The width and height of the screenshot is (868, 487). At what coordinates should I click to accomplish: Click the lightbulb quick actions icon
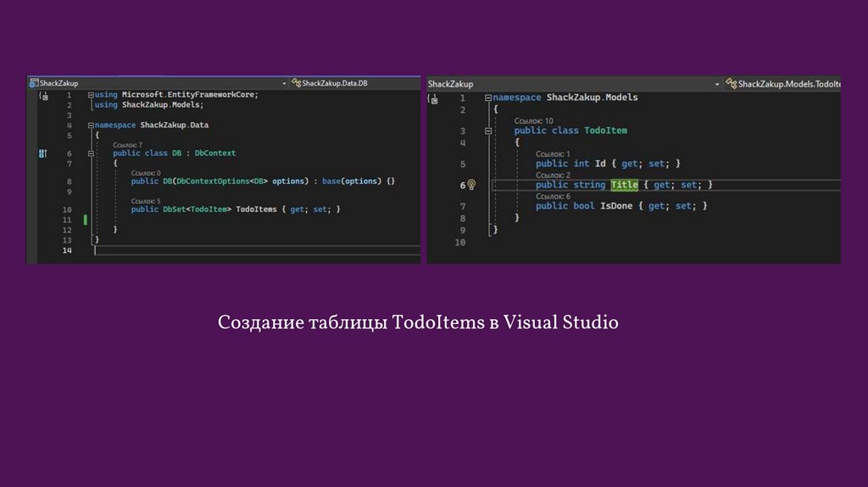[471, 185]
